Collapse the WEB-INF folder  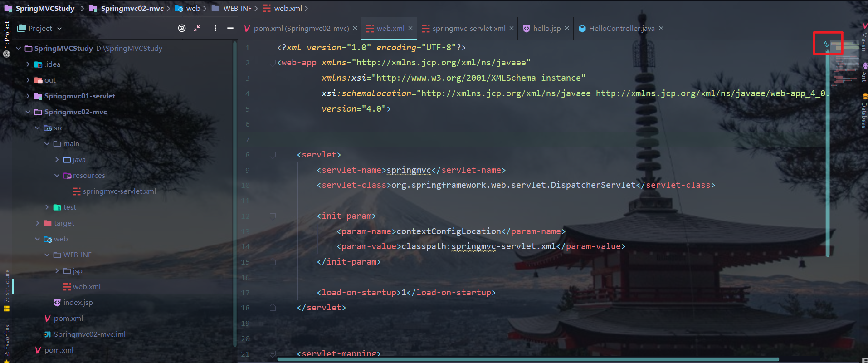[47, 255]
